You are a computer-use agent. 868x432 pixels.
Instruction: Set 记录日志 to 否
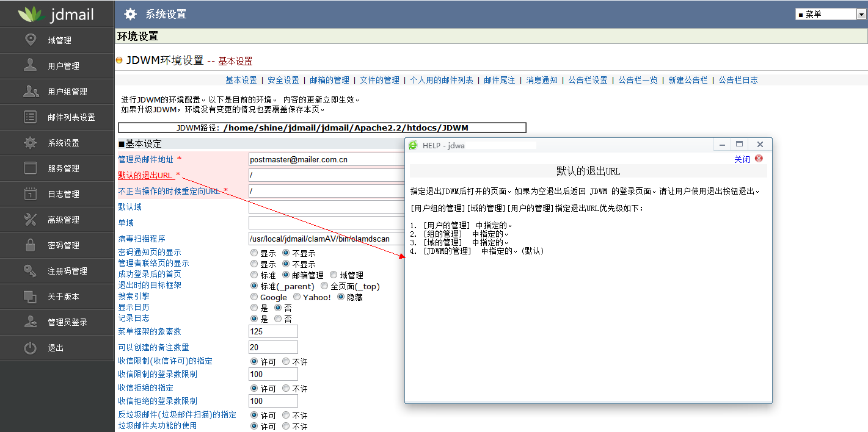pyautogui.click(x=278, y=319)
